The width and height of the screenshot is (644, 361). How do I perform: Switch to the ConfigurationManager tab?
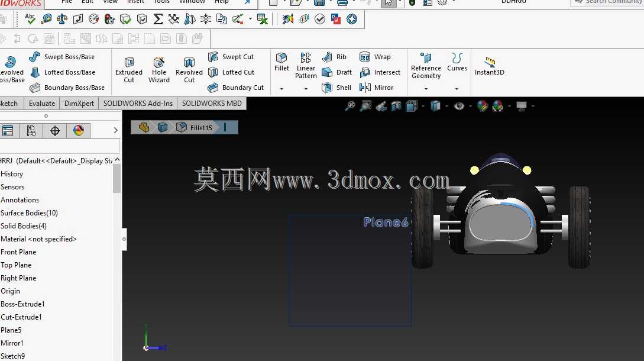coord(31,131)
